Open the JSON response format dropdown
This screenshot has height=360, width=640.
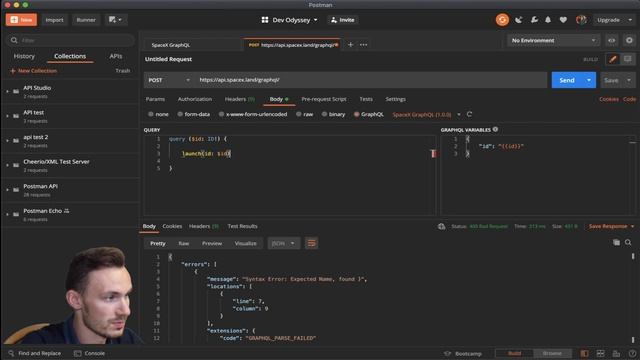click(x=283, y=243)
